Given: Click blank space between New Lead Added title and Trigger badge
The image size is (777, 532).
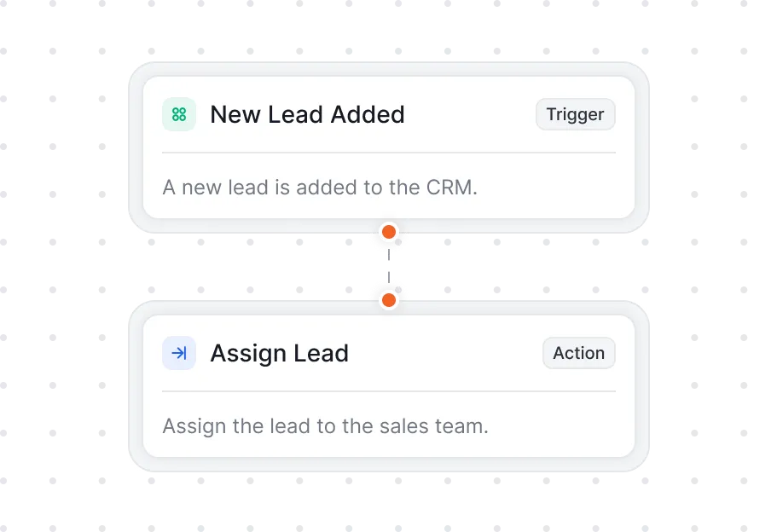Looking at the screenshot, I should [x=469, y=114].
